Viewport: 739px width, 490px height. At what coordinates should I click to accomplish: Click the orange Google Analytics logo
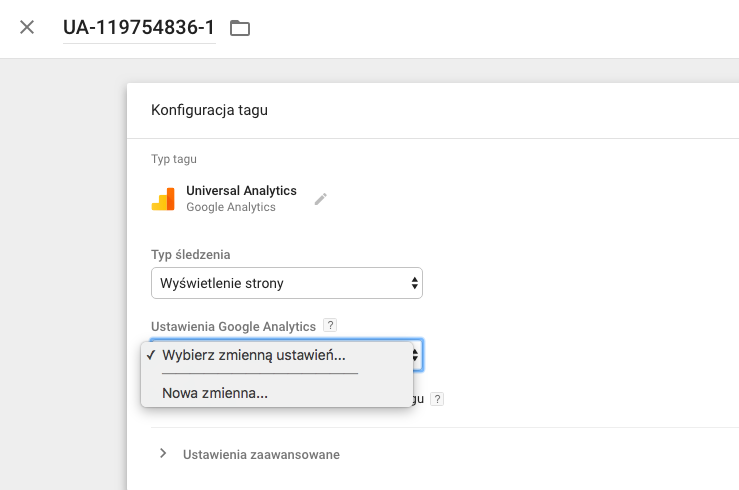(x=163, y=199)
